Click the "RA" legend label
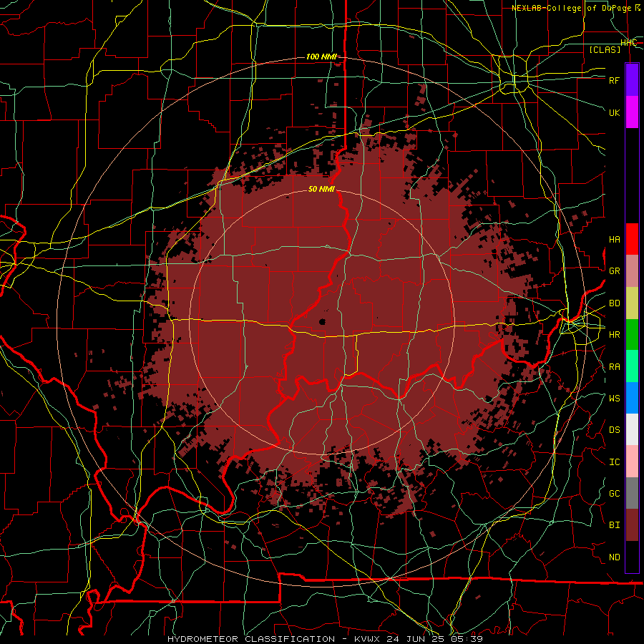Image resolution: width=644 pixels, height=644 pixels. [615, 367]
